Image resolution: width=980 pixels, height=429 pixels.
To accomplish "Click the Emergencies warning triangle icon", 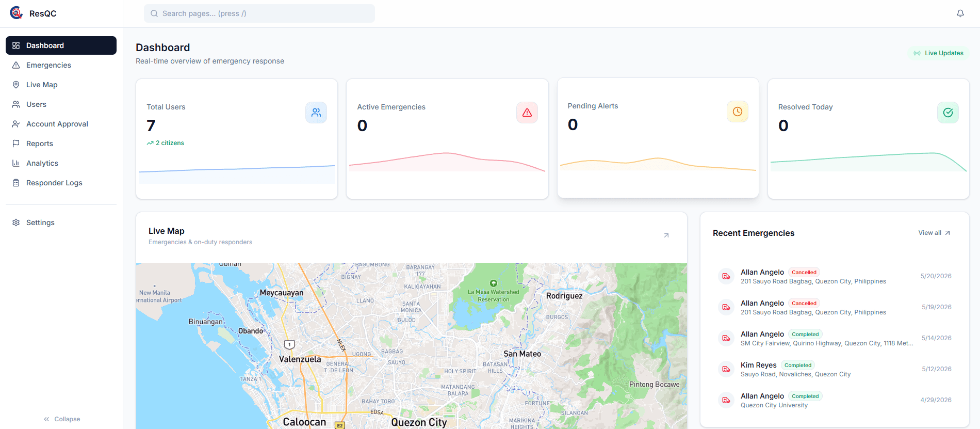I will 16,65.
